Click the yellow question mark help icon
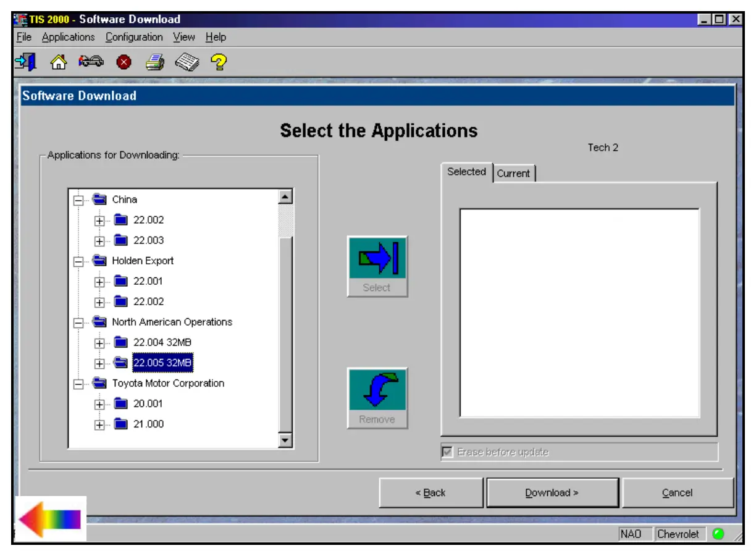Image resolution: width=756 pixels, height=556 pixels. point(219,62)
